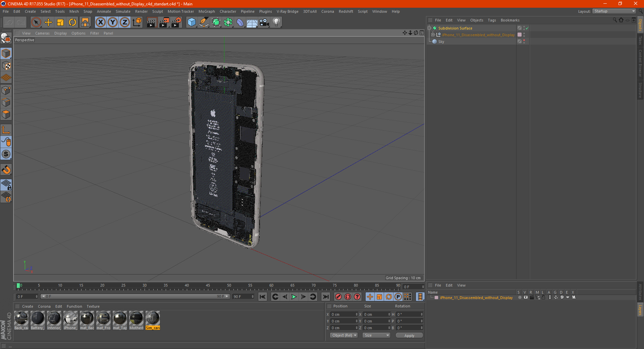Screen dimensions: 644x349
Task: Open the Object (Rel) dropdown
Action: [x=344, y=335]
